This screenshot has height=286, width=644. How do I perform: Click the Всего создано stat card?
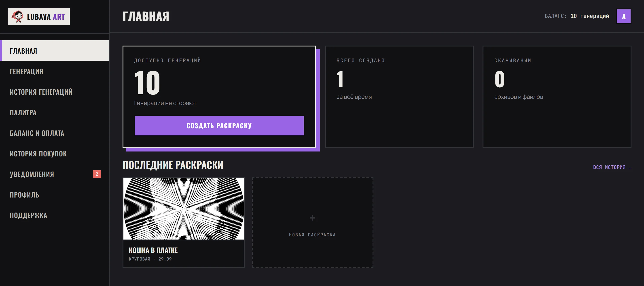[399, 97]
